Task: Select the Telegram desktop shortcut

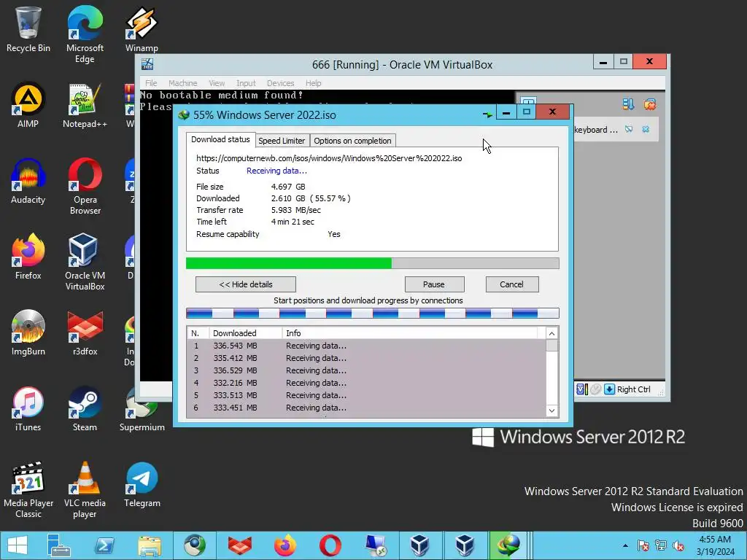Action: point(142,485)
